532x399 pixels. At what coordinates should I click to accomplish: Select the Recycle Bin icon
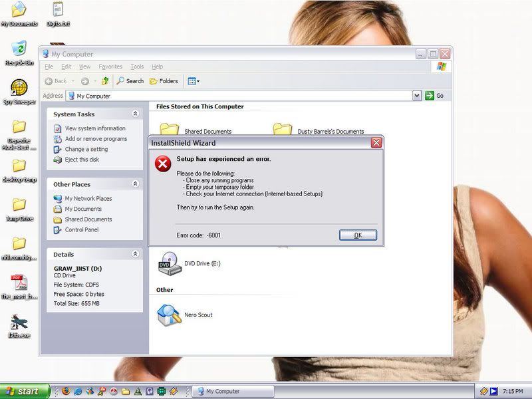[x=19, y=53]
